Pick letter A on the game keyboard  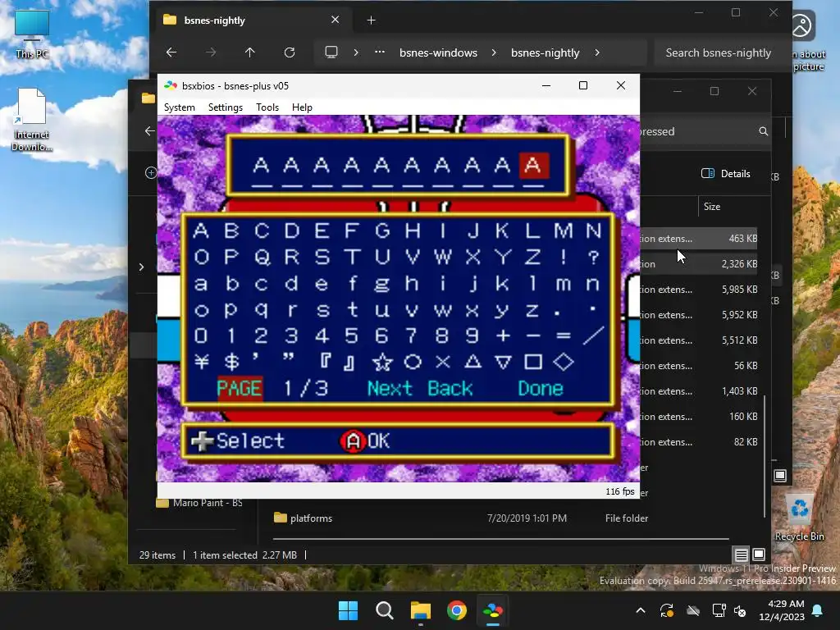click(x=201, y=231)
